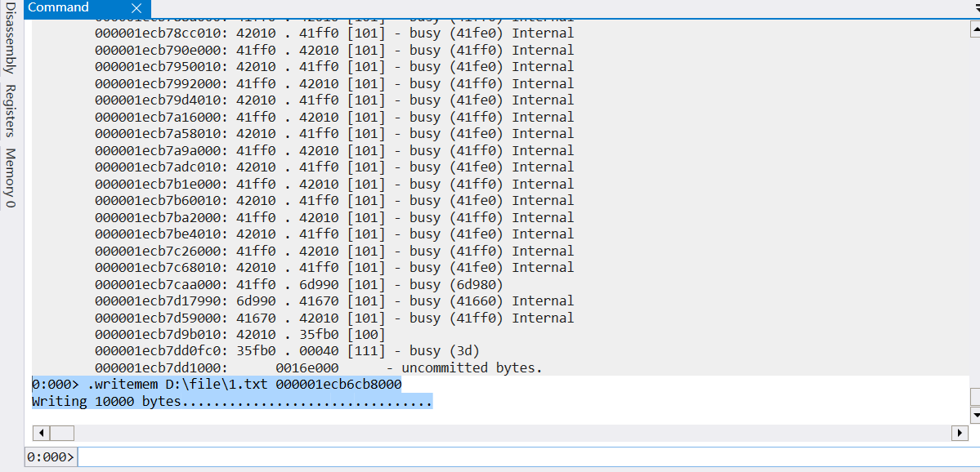Click the heap entry line 000001ecb7b1e000

[x=334, y=184]
